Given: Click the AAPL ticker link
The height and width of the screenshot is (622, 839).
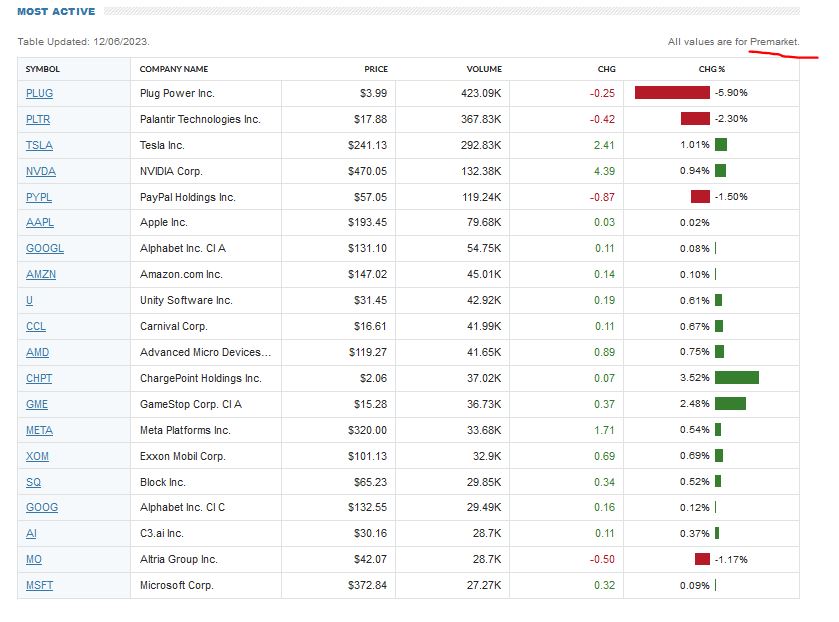Looking at the screenshot, I should [39, 223].
